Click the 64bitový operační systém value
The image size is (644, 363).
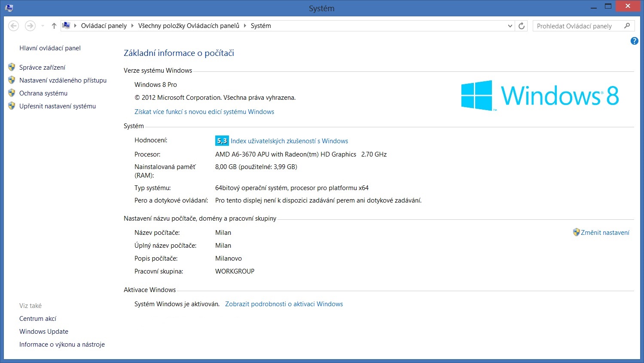(x=292, y=188)
